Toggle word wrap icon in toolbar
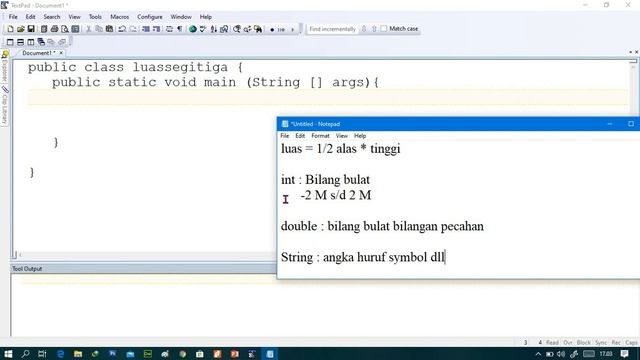 click(169, 29)
